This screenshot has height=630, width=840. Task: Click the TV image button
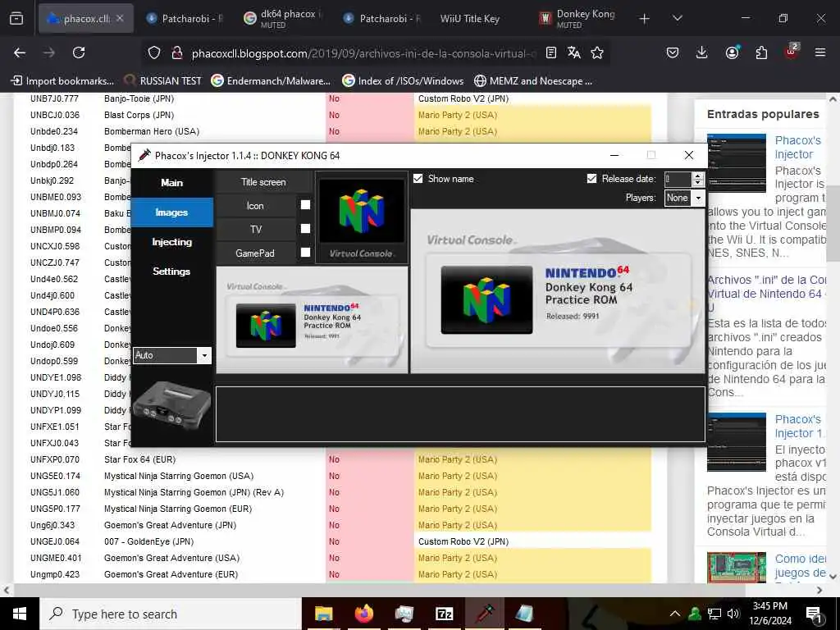point(256,230)
